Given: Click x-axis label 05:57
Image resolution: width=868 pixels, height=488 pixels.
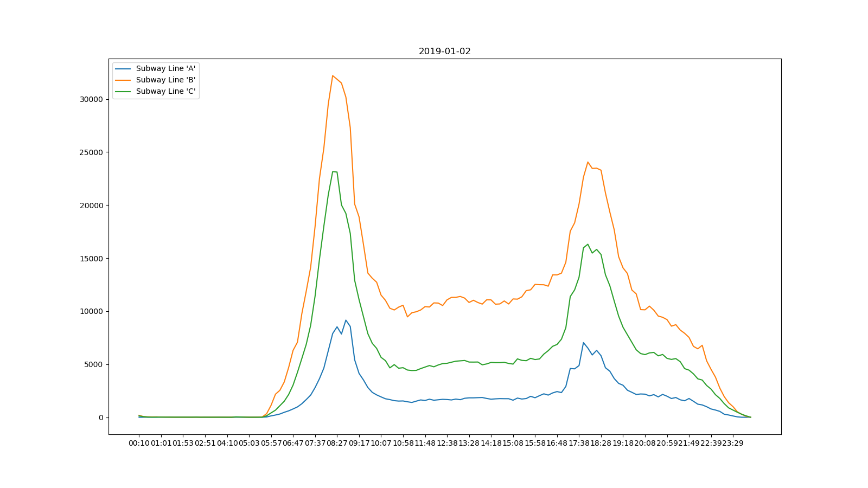Looking at the screenshot, I should [x=271, y=443].
